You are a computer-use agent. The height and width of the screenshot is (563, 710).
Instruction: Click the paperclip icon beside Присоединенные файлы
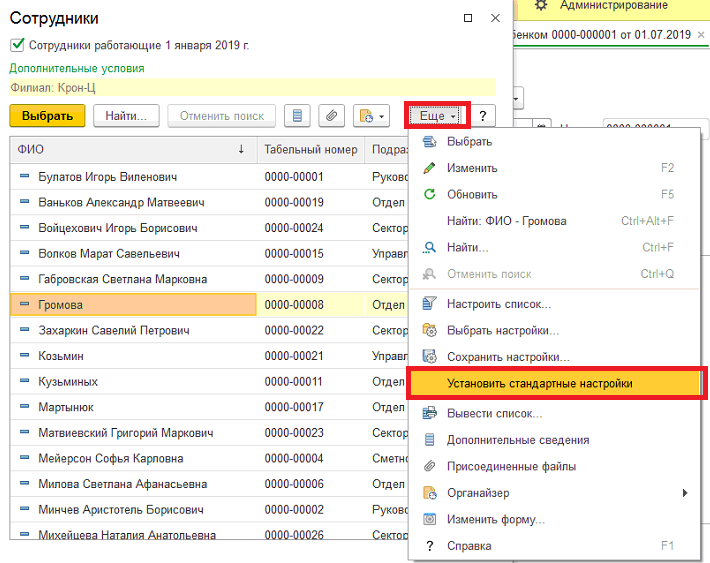(x=429, y=466)
